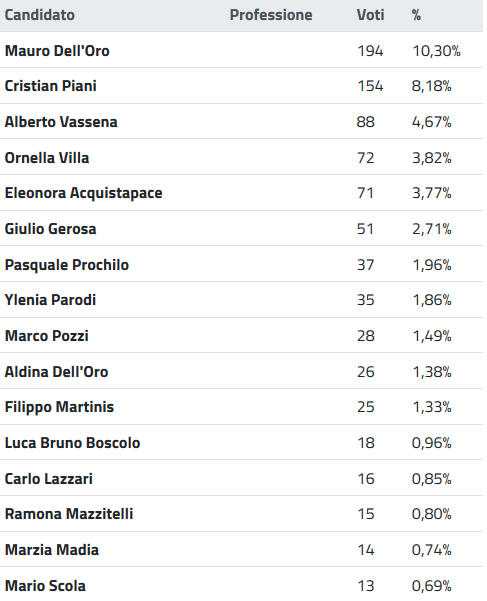
Task: Select candidate Mauro Dell'Oro
Action: click(57, 51)
